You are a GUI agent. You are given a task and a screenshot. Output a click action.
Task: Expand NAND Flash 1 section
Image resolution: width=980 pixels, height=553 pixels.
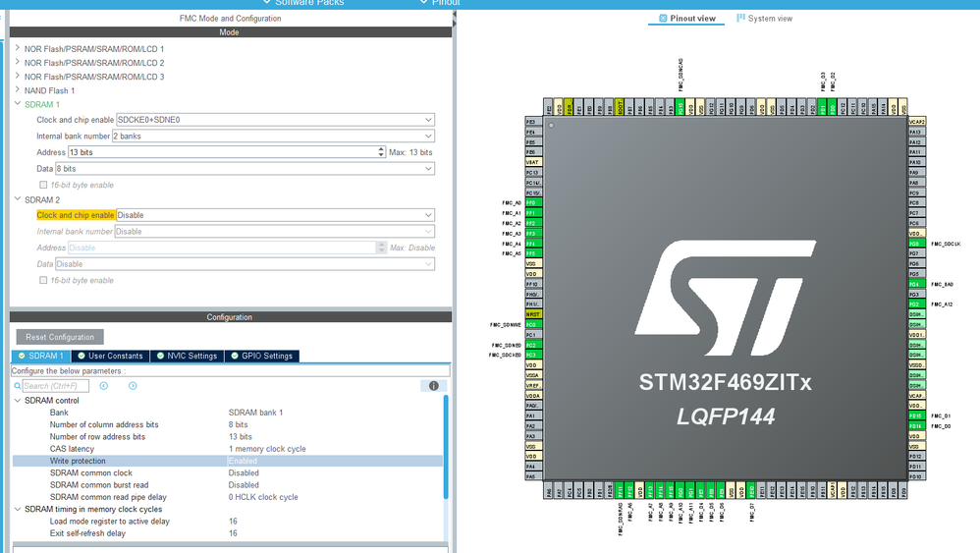pyautogui.click(x=18, y=90)
